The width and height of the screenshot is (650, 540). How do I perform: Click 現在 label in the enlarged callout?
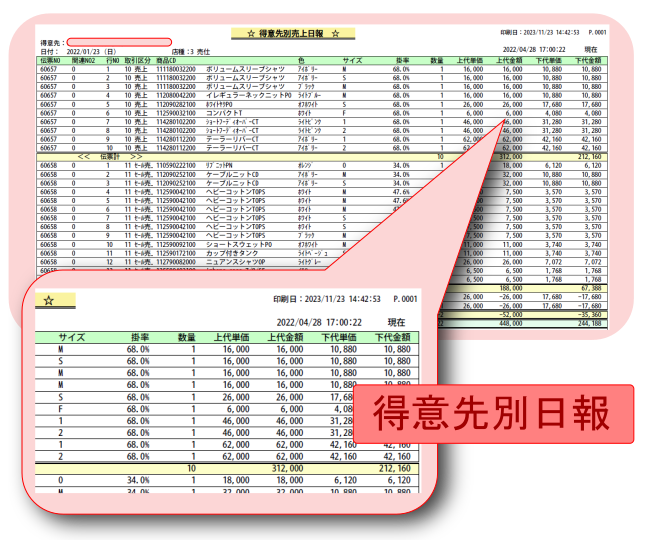click(x=396, y=322)
